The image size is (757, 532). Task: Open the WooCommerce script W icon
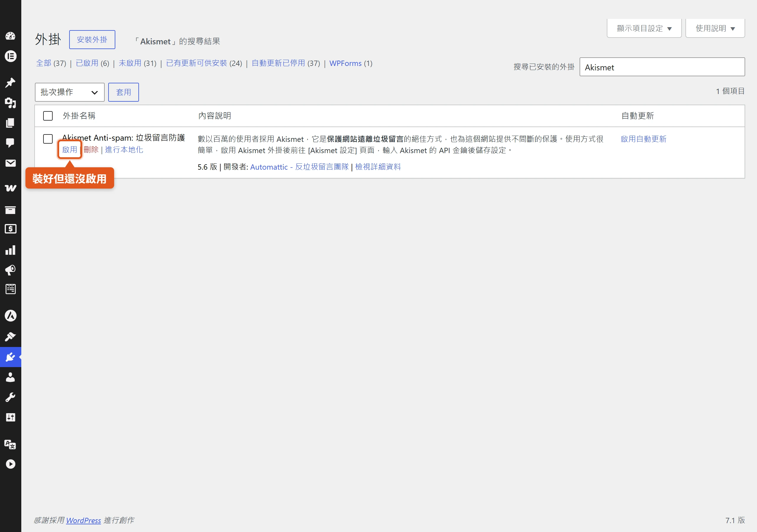pyautogui.click(x=11, y=188)
